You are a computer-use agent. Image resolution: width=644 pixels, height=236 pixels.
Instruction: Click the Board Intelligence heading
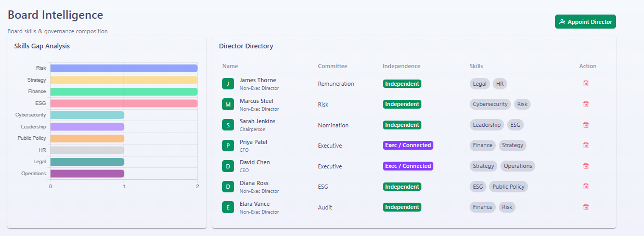pos(56,15)
